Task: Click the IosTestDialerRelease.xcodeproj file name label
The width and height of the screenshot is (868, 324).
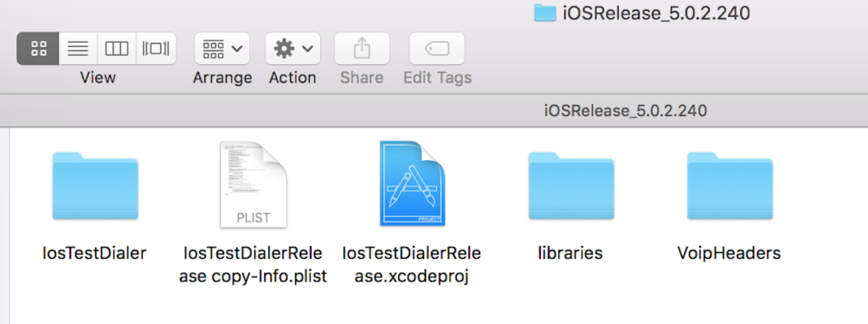Action: [x=412, y=264]
